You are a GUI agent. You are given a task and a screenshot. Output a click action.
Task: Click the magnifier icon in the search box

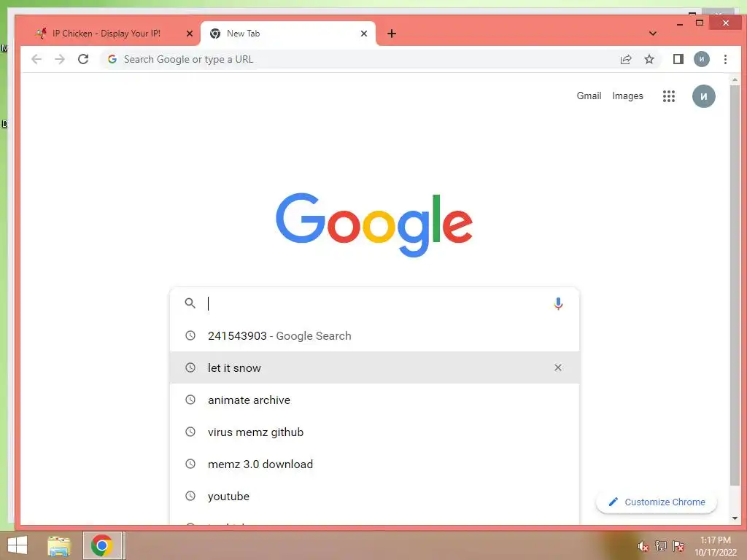[190, 303]
